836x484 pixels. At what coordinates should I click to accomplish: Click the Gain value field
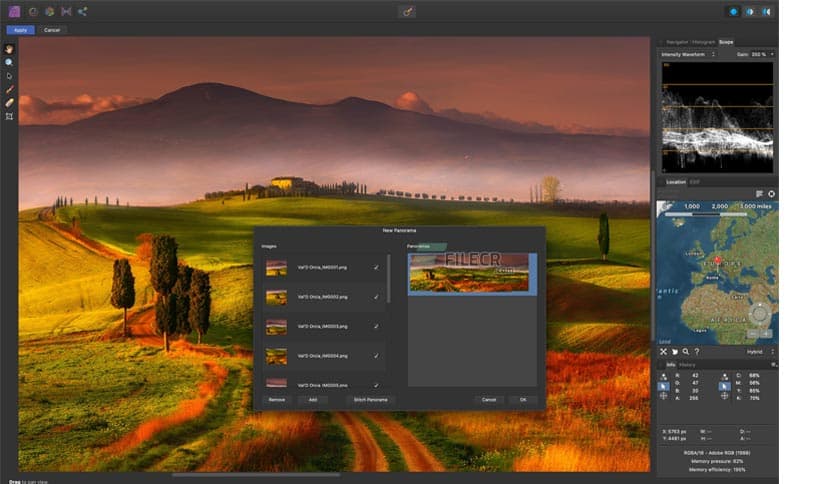[758, 54]
